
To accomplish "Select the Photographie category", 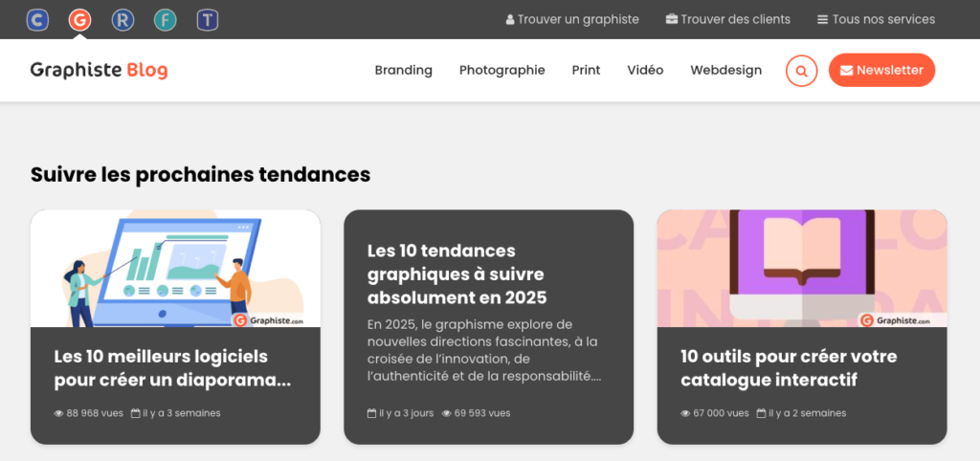I will [x=501, y=71].
